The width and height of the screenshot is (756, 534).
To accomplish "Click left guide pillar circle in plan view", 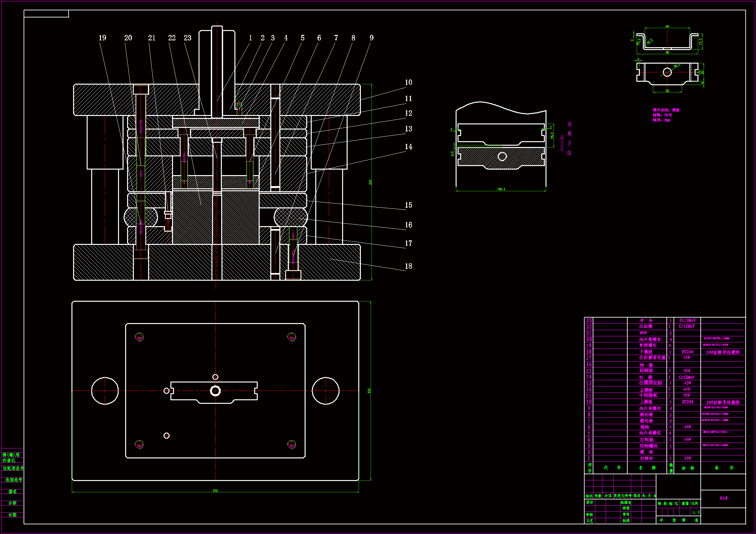I will tap(105, 391).
